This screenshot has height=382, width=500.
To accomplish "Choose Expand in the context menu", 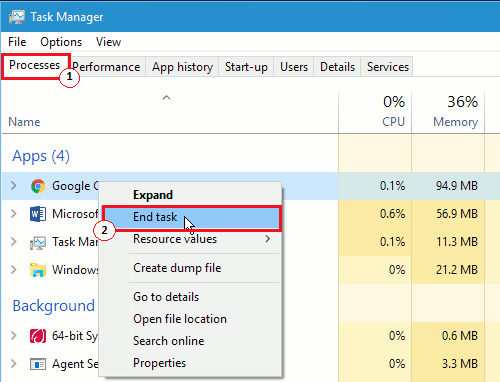I will pos(191,195).
